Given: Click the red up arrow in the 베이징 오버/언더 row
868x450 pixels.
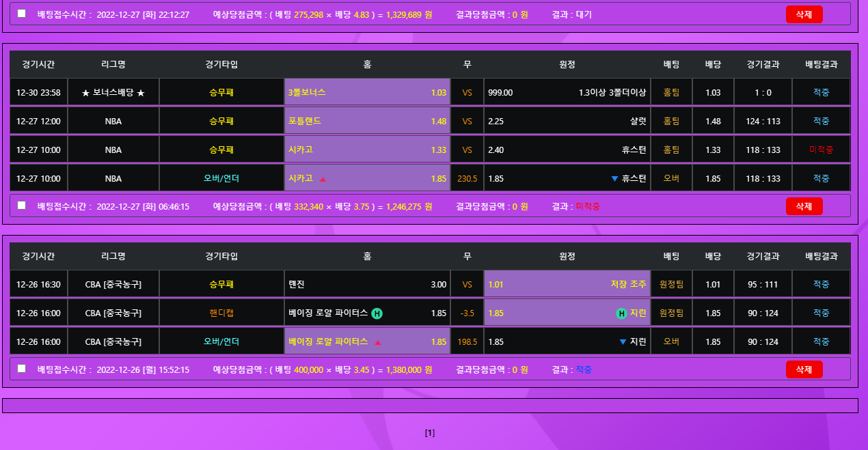Looking at the screenshot, I should 378,342.
